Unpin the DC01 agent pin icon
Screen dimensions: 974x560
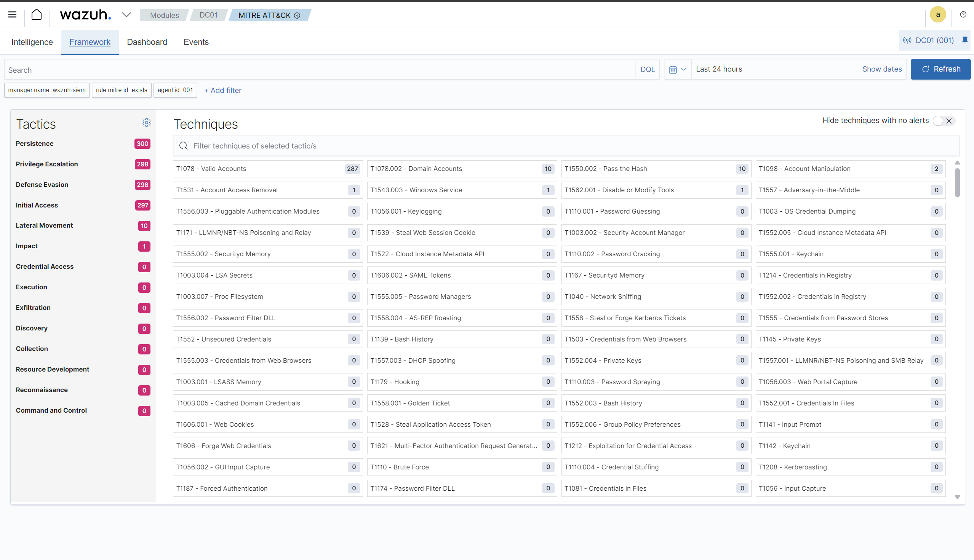[964, 40]
